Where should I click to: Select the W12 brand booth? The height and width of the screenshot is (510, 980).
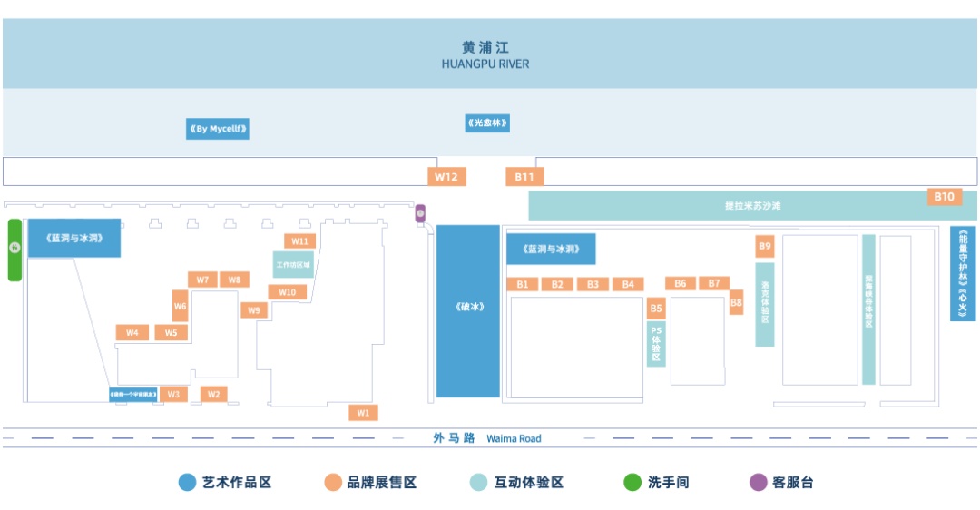click(446, 177)
